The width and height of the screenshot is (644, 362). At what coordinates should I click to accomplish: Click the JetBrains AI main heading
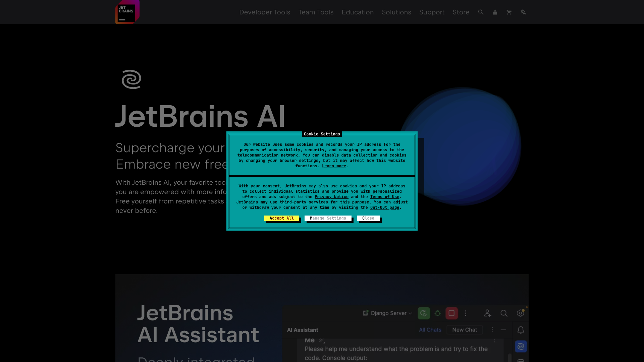pos(200,116)
